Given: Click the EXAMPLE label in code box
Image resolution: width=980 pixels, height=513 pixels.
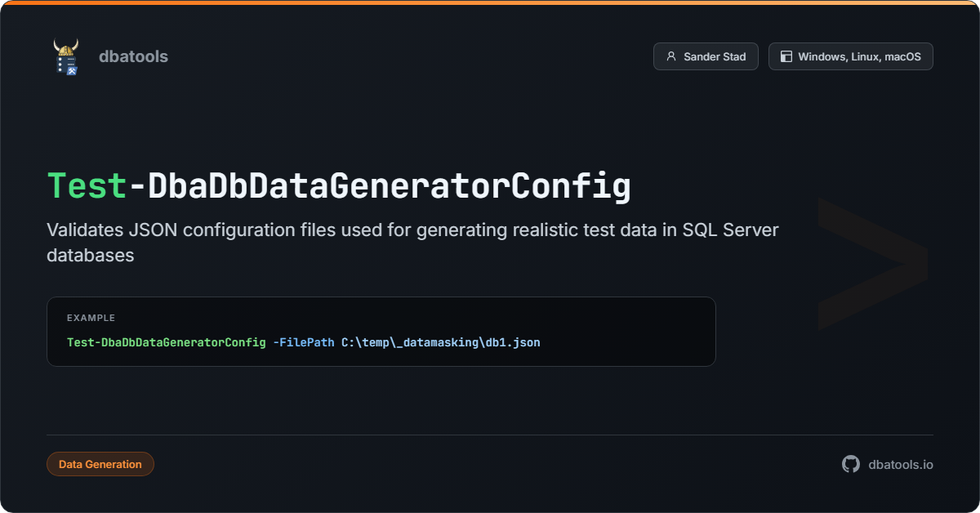Looking at the screenshot, I should 91,318.
